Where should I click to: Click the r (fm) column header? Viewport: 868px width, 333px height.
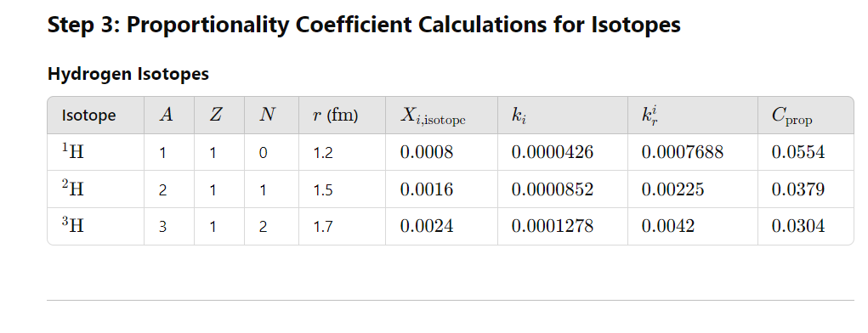click(x=336, y=116)
